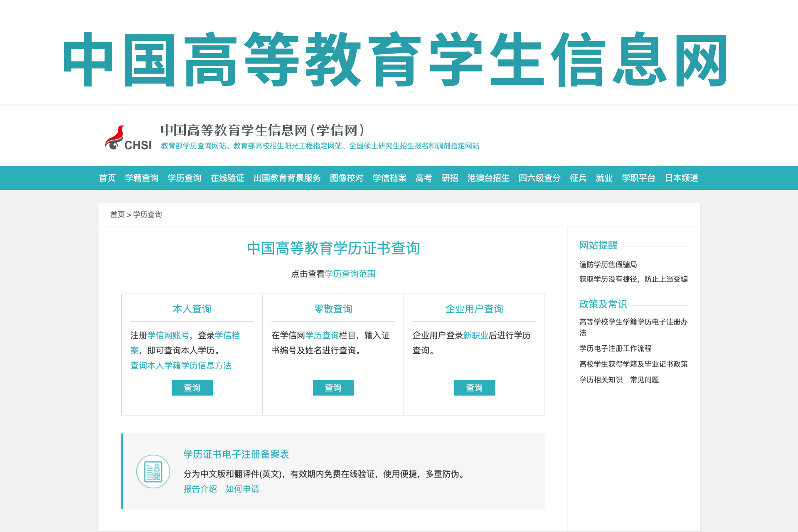Open 港澳台招生 navigation item

tap(488, 178)
